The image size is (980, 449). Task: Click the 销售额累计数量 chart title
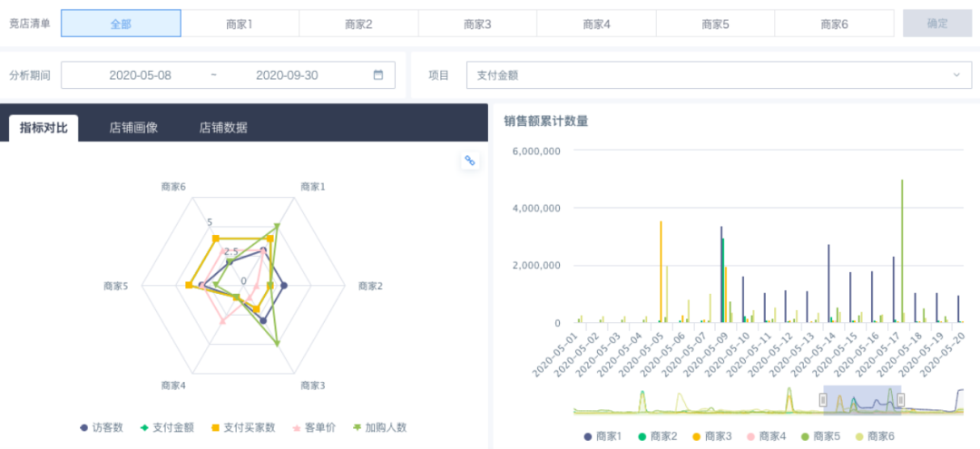tap(545, 122)
